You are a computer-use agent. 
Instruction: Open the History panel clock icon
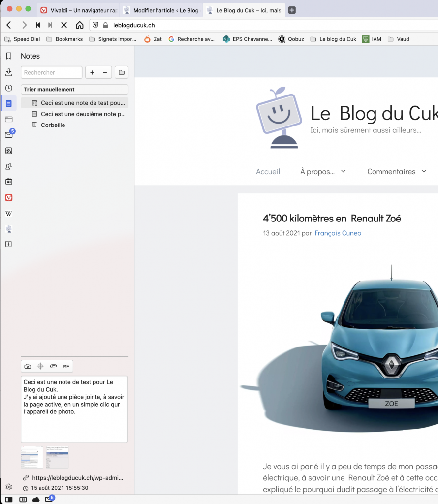pyautogui.click(x=9, y=88)
